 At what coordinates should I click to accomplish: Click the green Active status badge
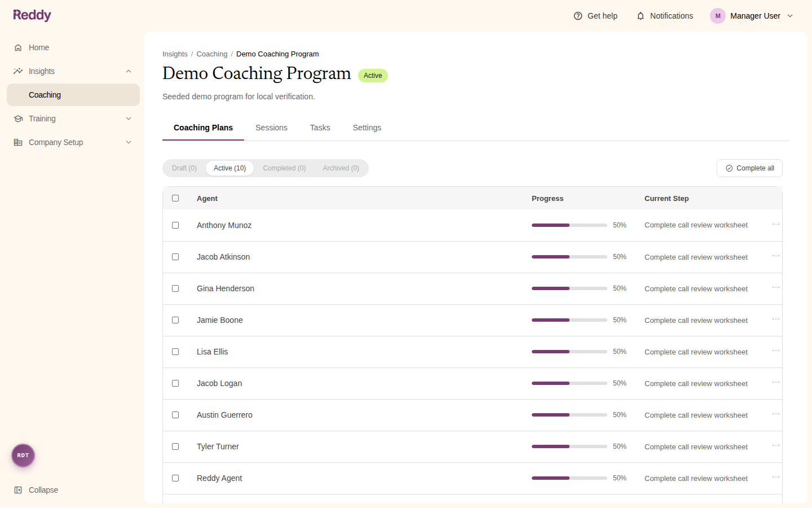click(373, 76)
